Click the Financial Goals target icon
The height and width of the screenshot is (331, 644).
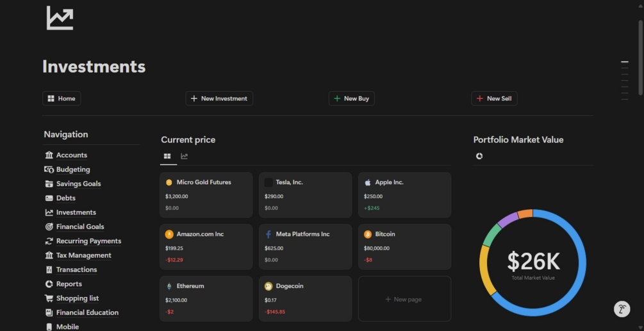coord(49,226)
